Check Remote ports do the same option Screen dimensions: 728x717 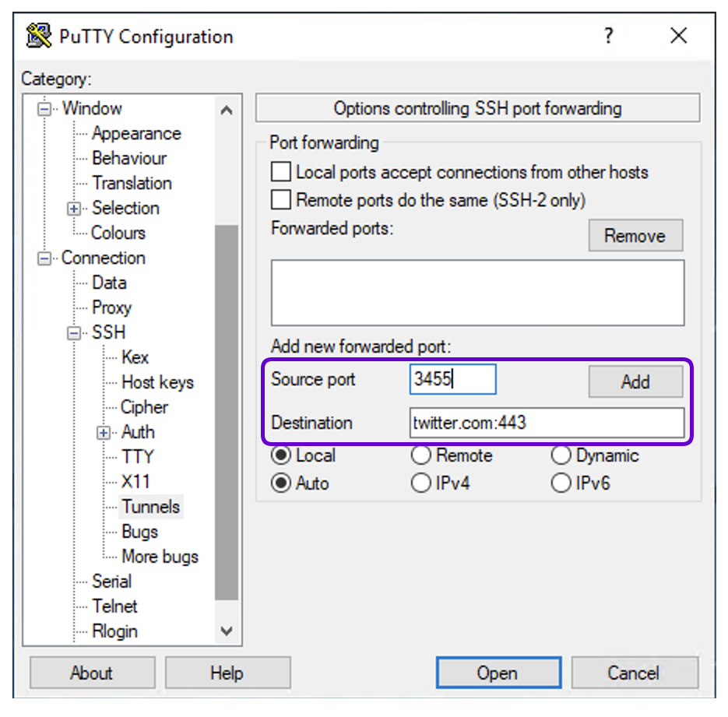(281, 200)
